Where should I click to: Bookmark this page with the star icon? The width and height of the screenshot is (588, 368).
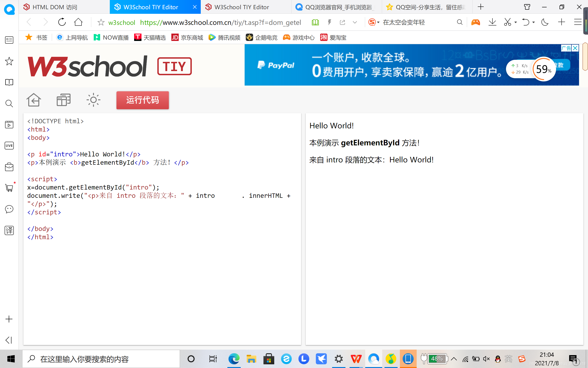click(x=101, y=22)
